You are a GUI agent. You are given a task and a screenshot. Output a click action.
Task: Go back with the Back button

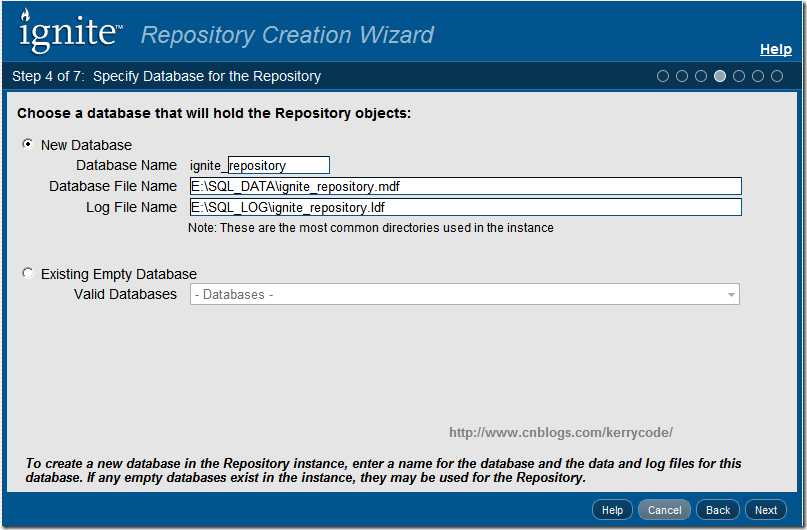point(717,510)
